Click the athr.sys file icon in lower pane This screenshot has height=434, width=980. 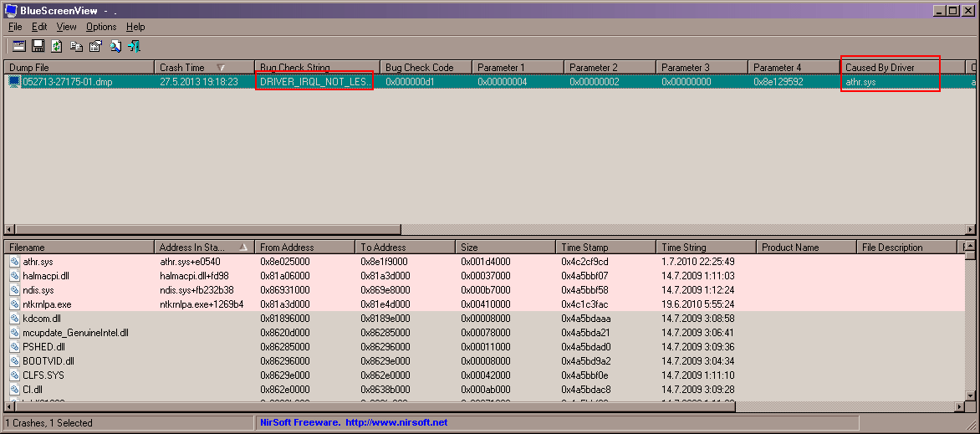click(14, 262)
